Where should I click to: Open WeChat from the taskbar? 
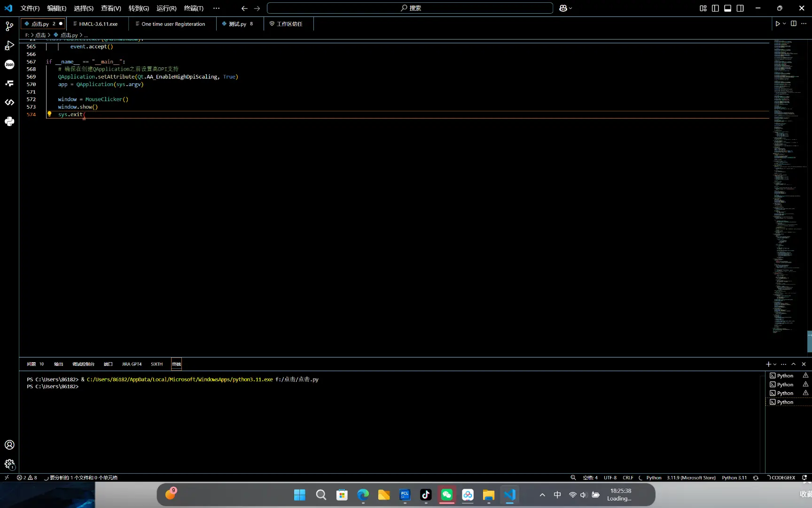click(447, 495)
